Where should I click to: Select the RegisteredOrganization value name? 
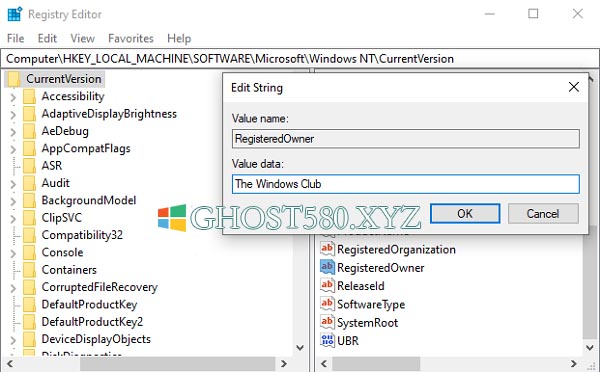(396, 250)
